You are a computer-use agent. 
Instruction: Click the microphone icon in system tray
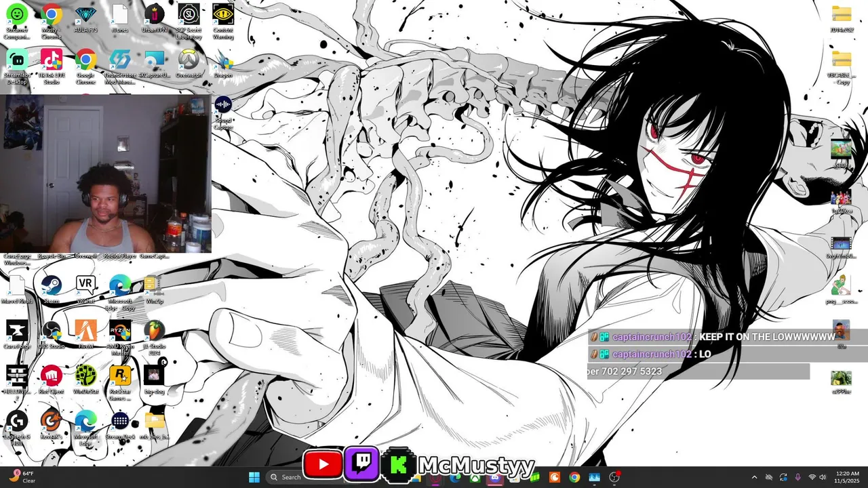pos(797,477)
